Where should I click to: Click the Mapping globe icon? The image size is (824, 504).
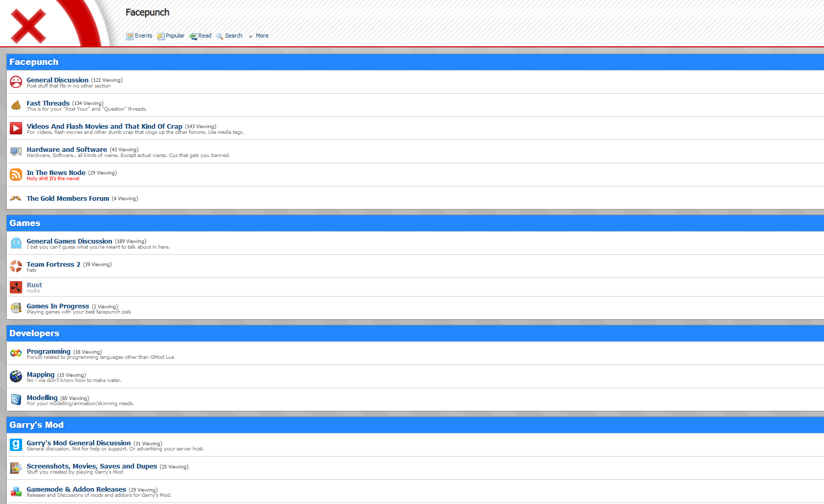pyautogui.click(x=16, y=376)
